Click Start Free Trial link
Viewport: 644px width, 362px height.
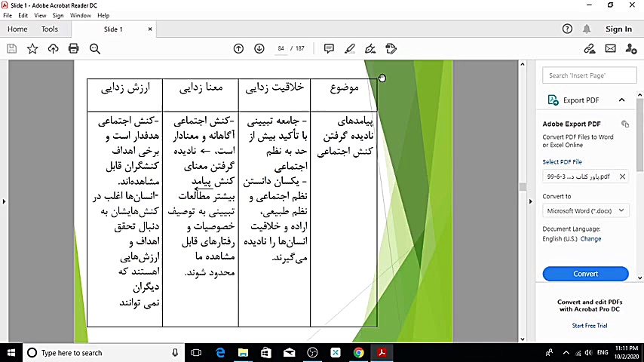pyautogui.click(x=590, y=326)
